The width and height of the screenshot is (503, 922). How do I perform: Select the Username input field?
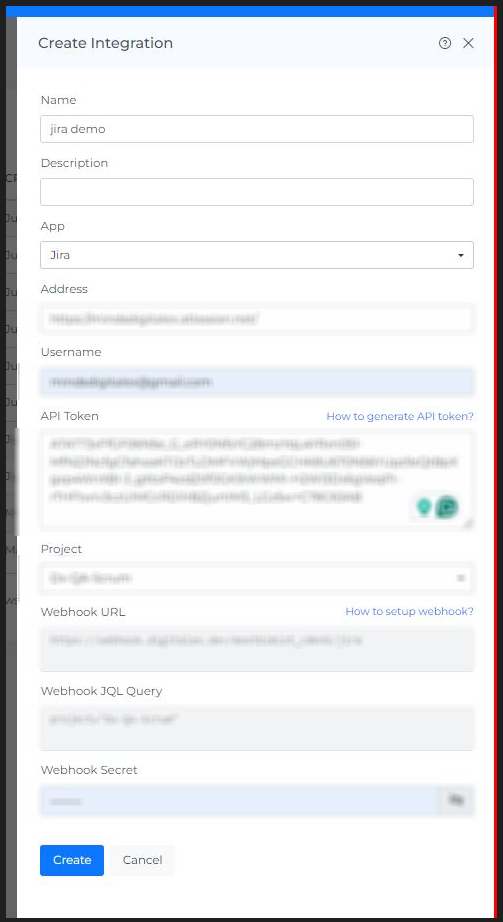(257, 382)
